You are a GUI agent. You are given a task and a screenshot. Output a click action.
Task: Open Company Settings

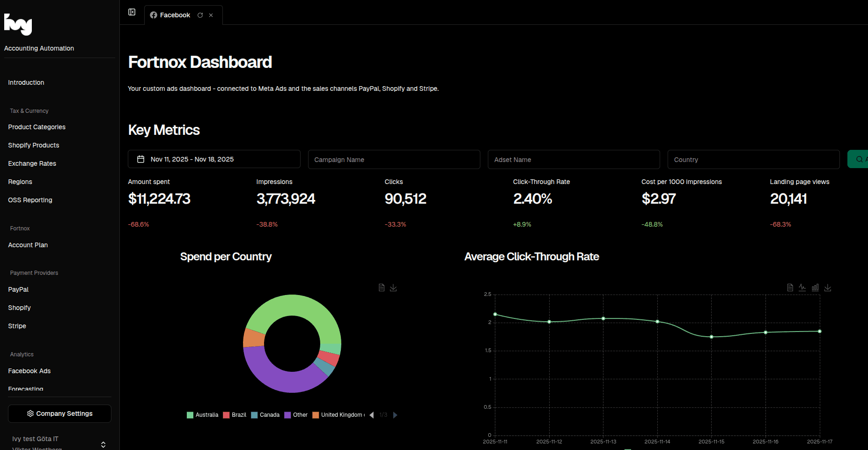click(59, 413)
